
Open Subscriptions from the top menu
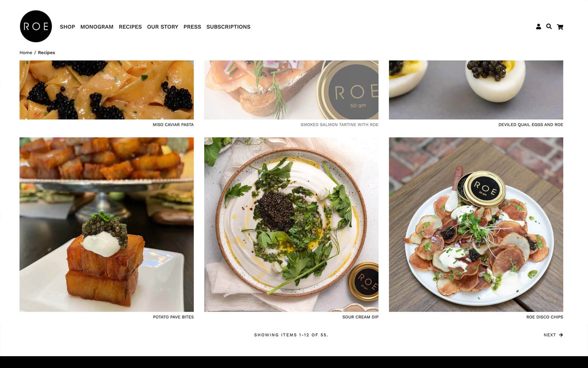[x=228, y=27]
